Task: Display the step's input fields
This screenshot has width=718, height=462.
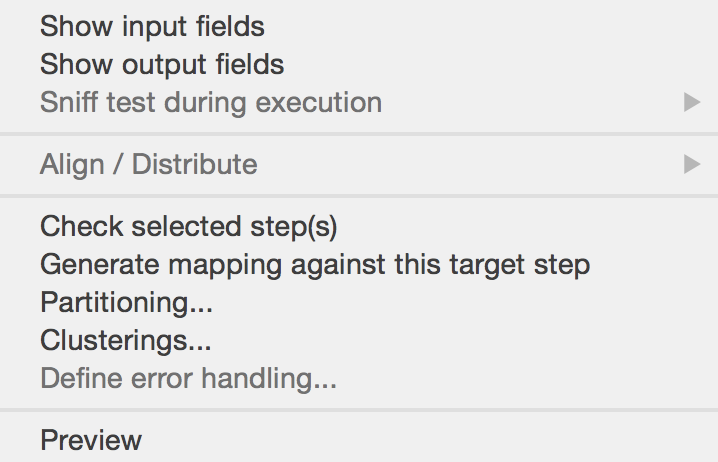Action: [x=152, y=27]
